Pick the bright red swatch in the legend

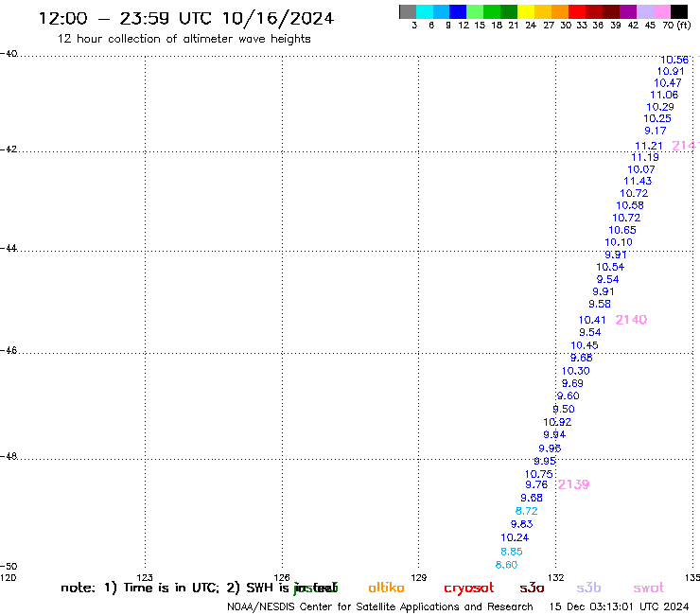coord(577,11)
